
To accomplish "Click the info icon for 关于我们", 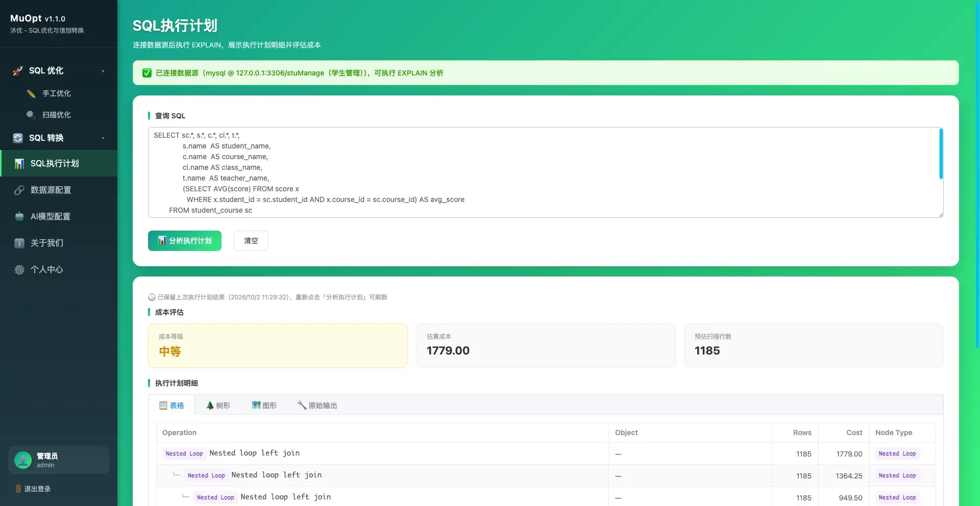I will click(x=19, y=243).
